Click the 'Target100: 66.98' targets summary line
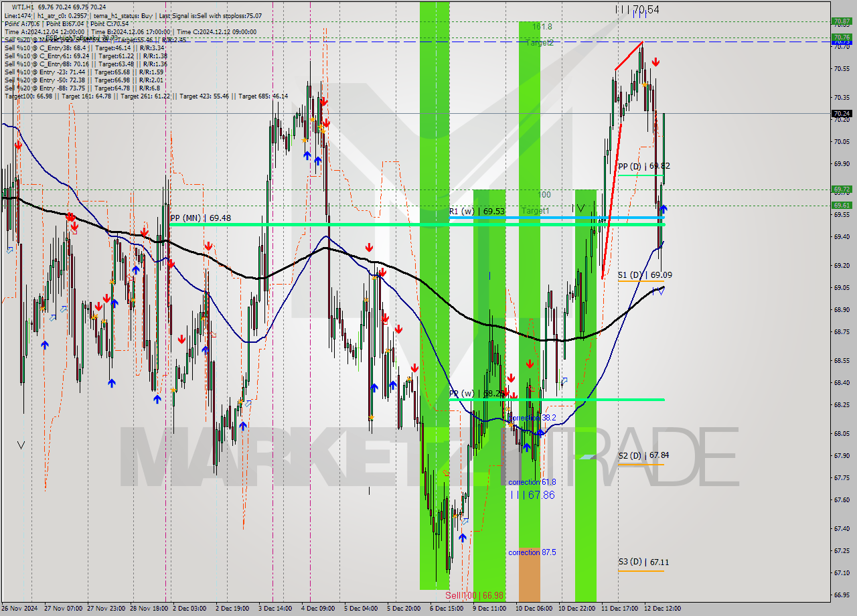This screenshot has width=857, height=616. tap(146, 96)
